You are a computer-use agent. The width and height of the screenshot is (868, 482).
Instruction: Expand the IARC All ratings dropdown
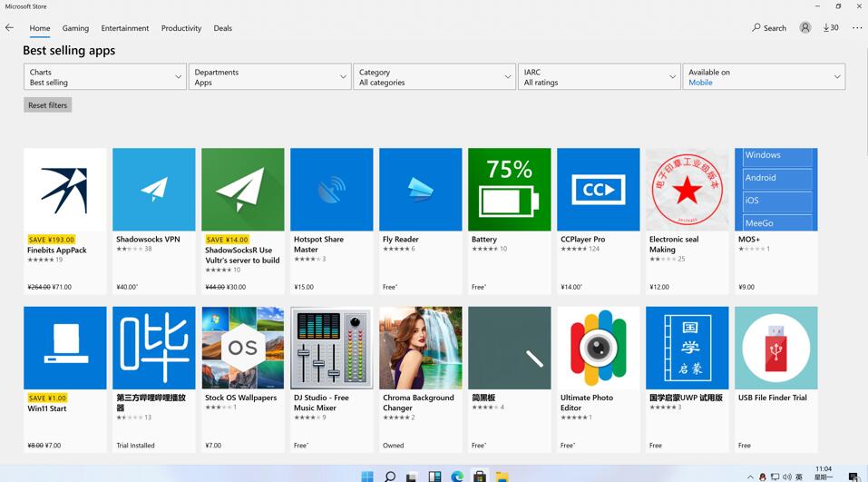600,76
